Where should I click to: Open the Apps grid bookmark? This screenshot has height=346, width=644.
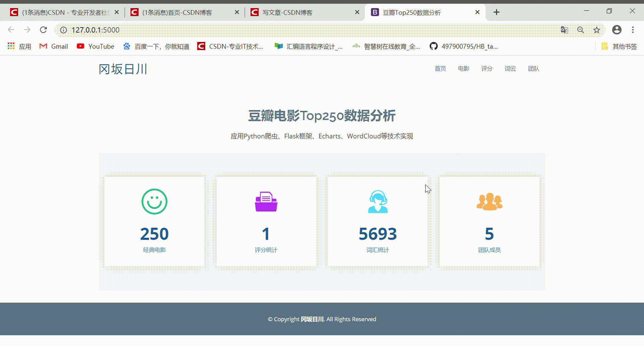pyautogui.click(x=19, y=46)
